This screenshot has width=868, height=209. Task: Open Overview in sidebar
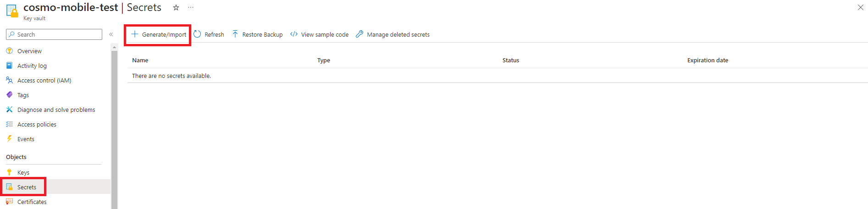[x=29, y=51]
